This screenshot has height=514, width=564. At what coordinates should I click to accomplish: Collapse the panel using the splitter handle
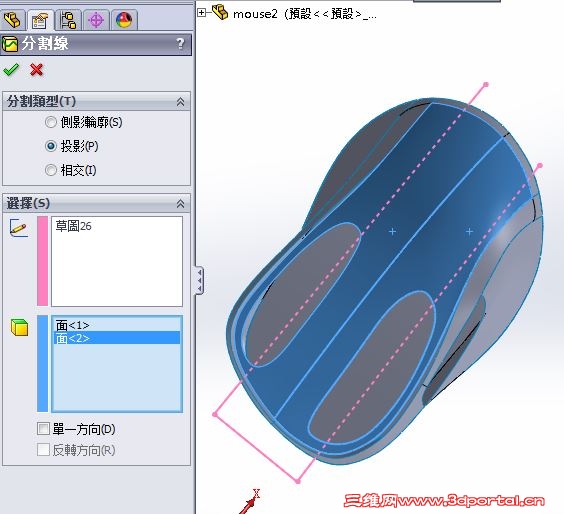(199, 281)
